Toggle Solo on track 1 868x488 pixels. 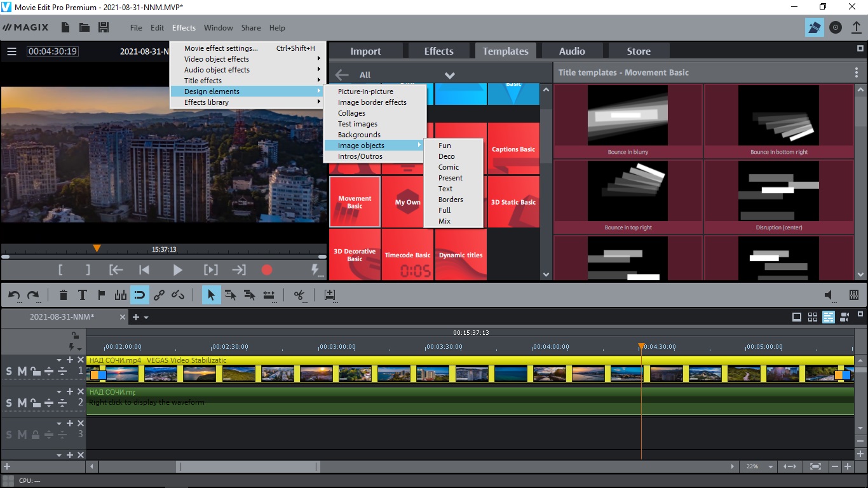click(x=9, y=371)
